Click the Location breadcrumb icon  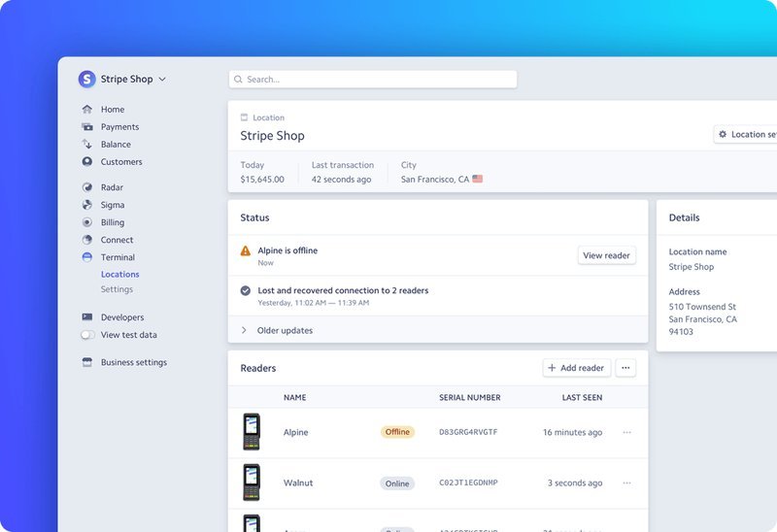(244, 117)
